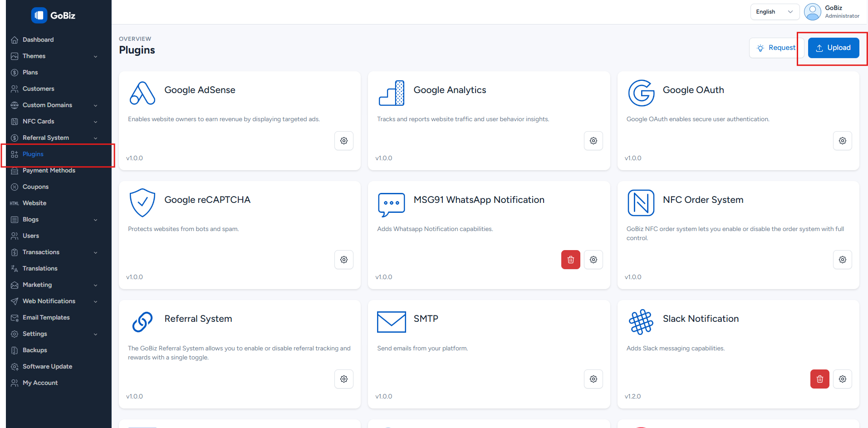This screenshot has height=428, width=868.
Task: Open settings for SMTP plugin
Action: click(x=593, y=379)
